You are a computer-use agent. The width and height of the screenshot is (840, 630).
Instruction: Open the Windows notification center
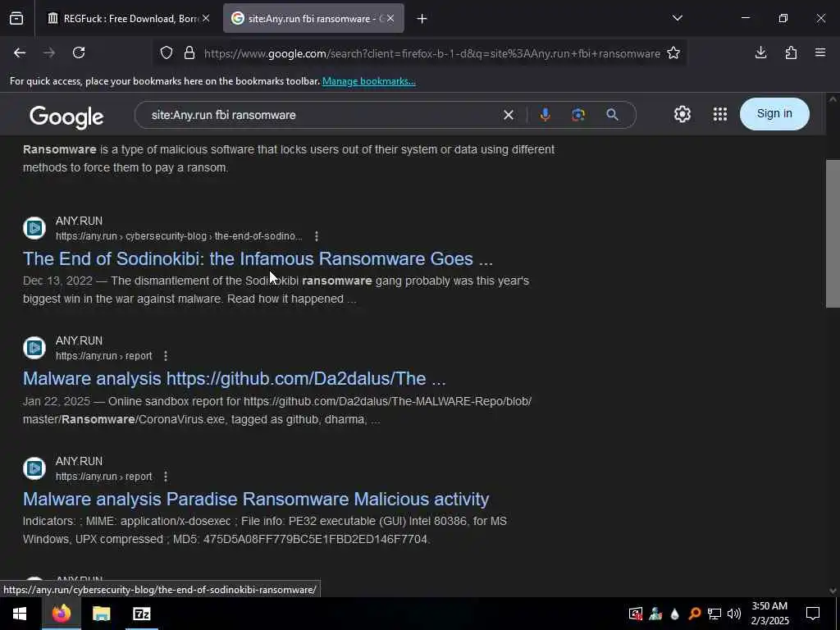coord(813,614)
